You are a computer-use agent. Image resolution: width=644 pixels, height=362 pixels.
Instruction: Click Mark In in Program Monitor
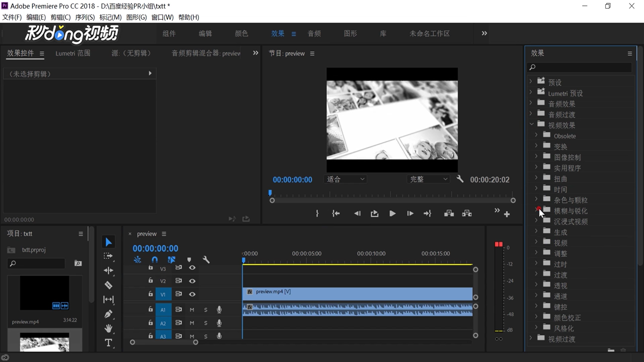[317, 214]
